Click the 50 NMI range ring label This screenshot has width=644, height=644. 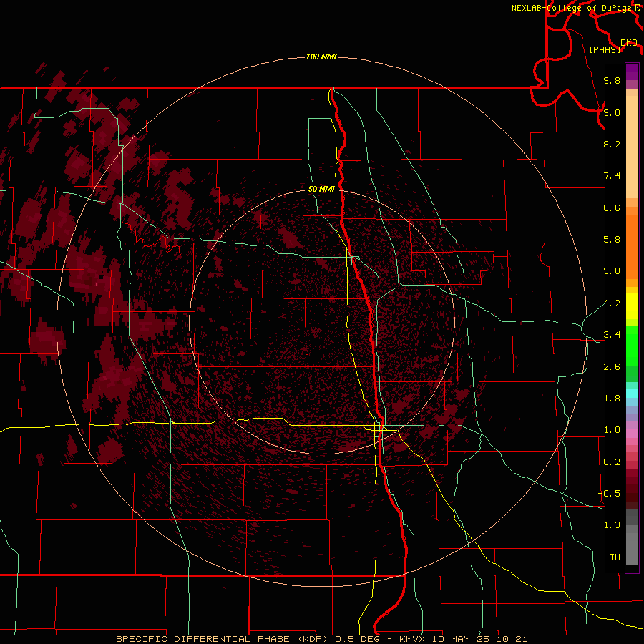[x=321, y=189]
